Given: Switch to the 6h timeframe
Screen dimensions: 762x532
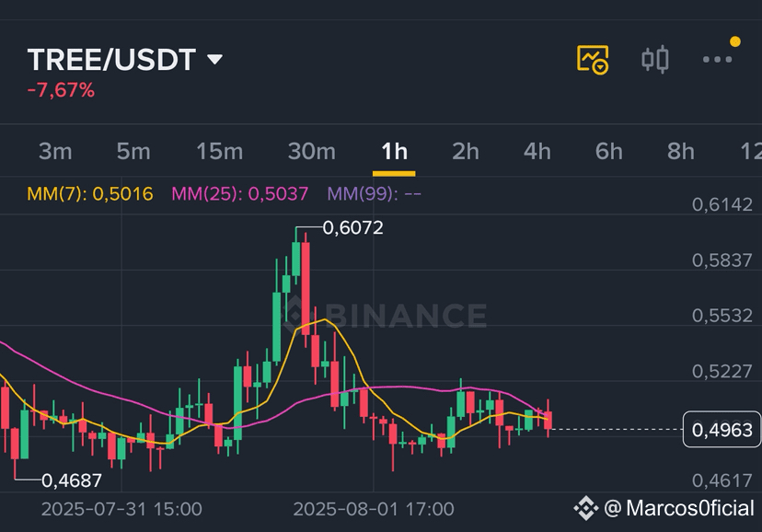Looking at the screenshot, I should point(609,151).
